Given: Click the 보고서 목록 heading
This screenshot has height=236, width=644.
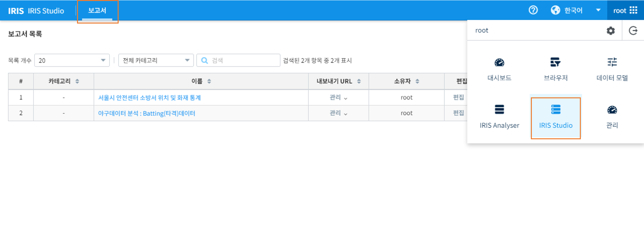Looking at the screenshot, I should point(25,34).
